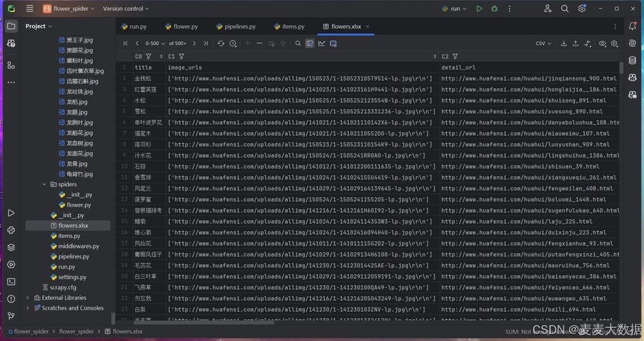Open the Python Console icon

point(11,231)
